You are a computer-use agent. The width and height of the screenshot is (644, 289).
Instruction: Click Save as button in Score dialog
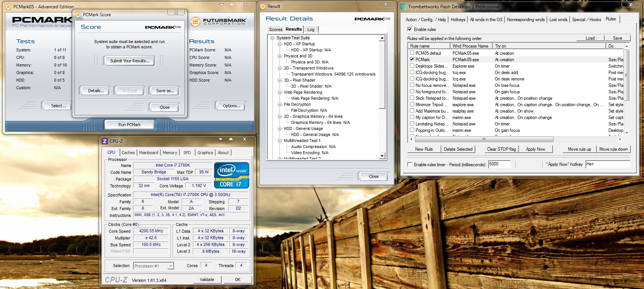click(x=165, y=91)
